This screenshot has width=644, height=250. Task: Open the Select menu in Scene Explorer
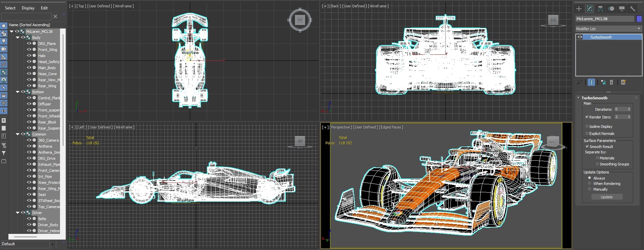click(x=10, y=8)
